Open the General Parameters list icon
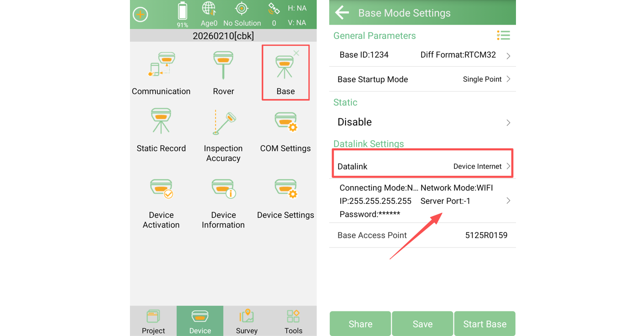The image size is (644, 336). coord(503,35)
